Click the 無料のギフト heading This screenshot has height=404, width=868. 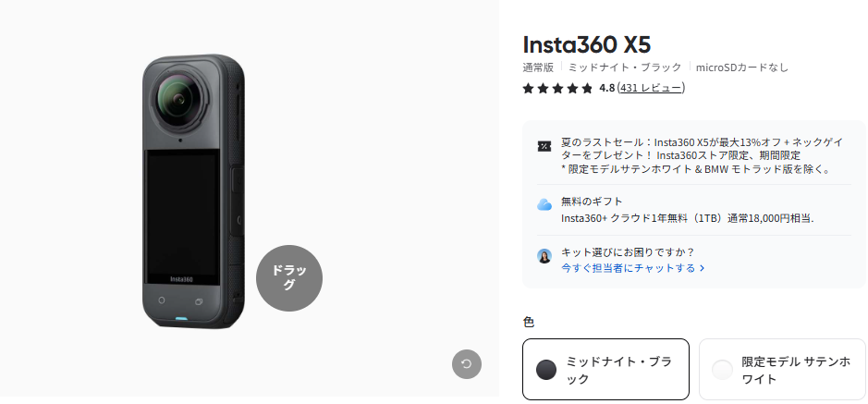(592, 201)
